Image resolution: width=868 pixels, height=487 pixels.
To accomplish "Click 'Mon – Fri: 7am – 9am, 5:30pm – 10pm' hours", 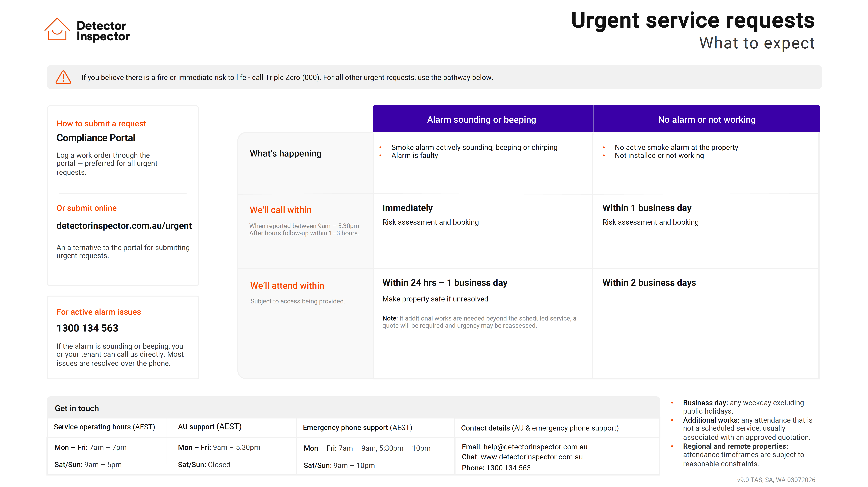I will pyautogui.click(x=367, y=448).
